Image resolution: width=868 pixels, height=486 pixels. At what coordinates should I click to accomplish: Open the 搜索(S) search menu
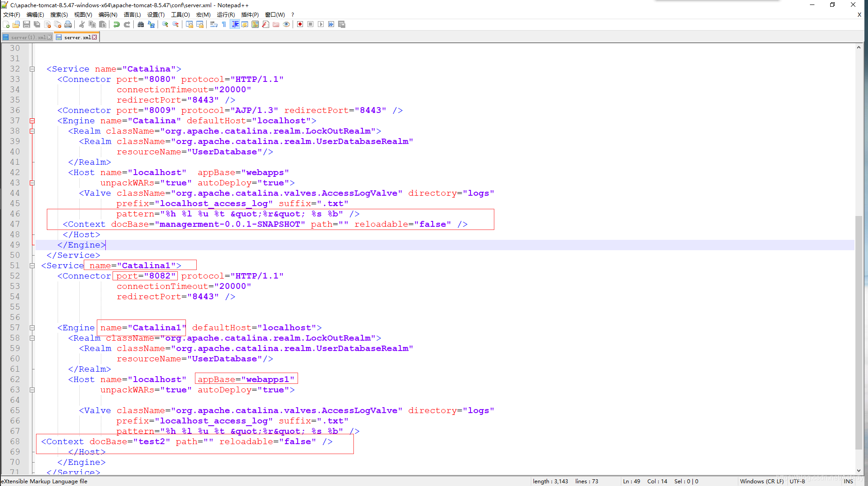[59, 14]
